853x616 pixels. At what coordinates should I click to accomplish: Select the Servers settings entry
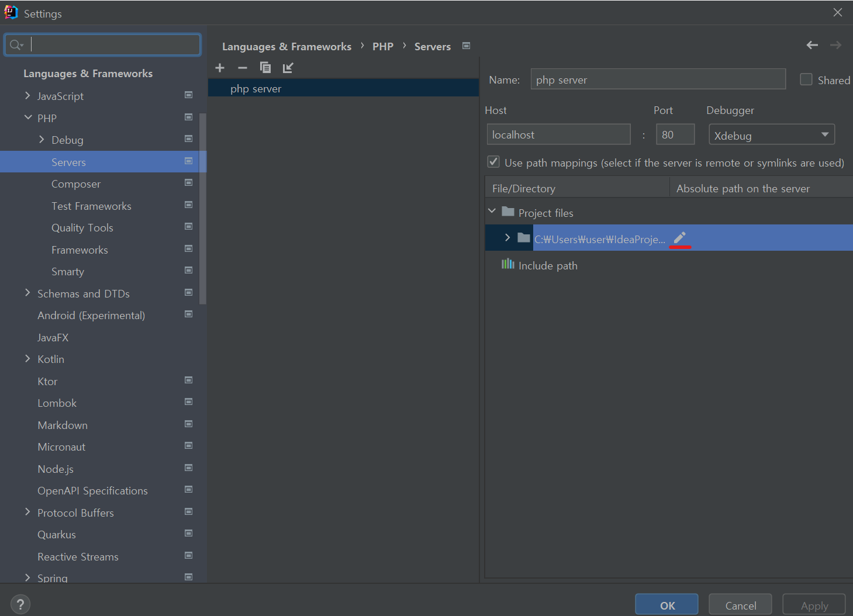coord(103,162)
